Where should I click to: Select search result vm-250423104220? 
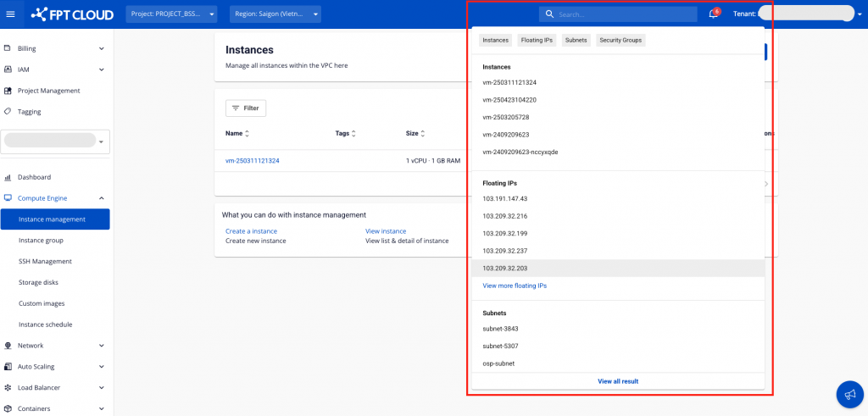click(x=618, y=100)
